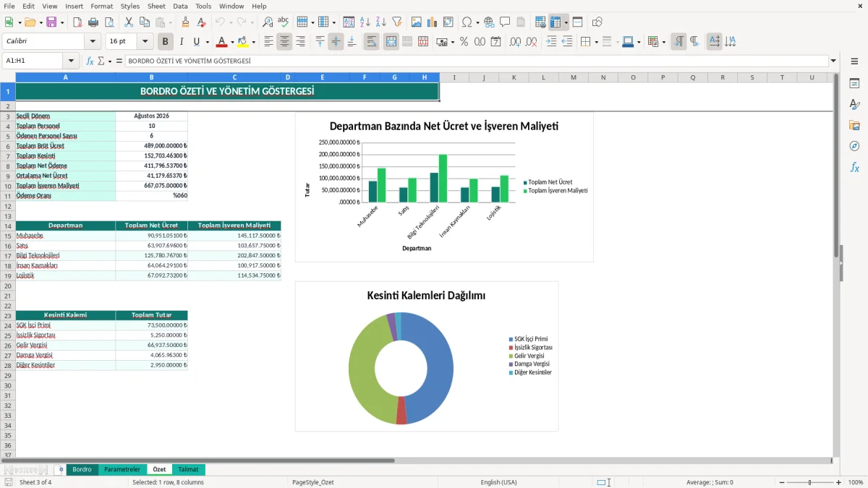The height and width of the screenshot is (488, 868).
Task: Click the zoom in plus button
Action: tap(839, 482)
